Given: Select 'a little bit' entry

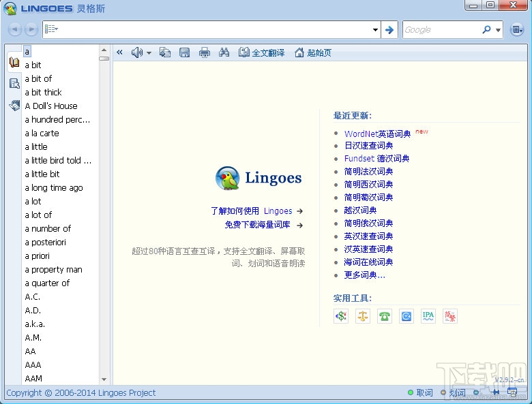Looking at the screenshot, I should pos(42,174).
